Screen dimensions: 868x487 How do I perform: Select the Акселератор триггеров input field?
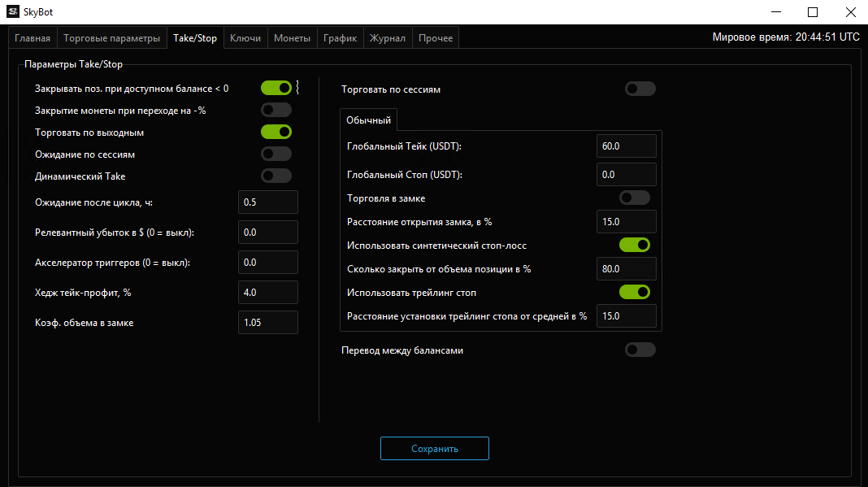tap(268, 262)
